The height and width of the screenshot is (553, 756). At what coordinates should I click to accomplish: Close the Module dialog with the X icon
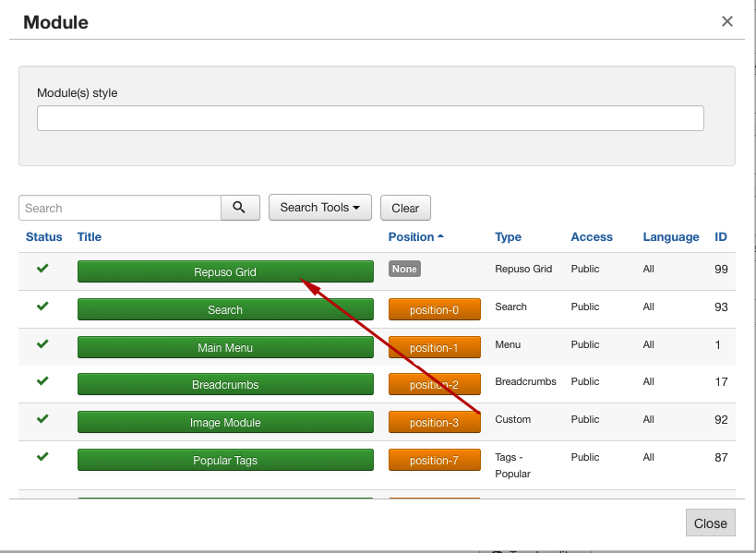(x=727, y=21)
